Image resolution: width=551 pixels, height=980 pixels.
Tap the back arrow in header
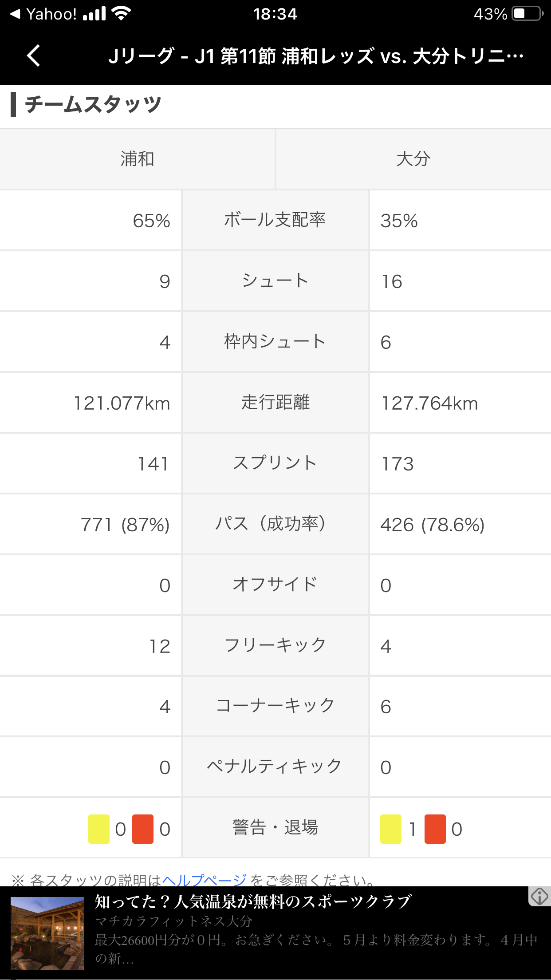34,56
